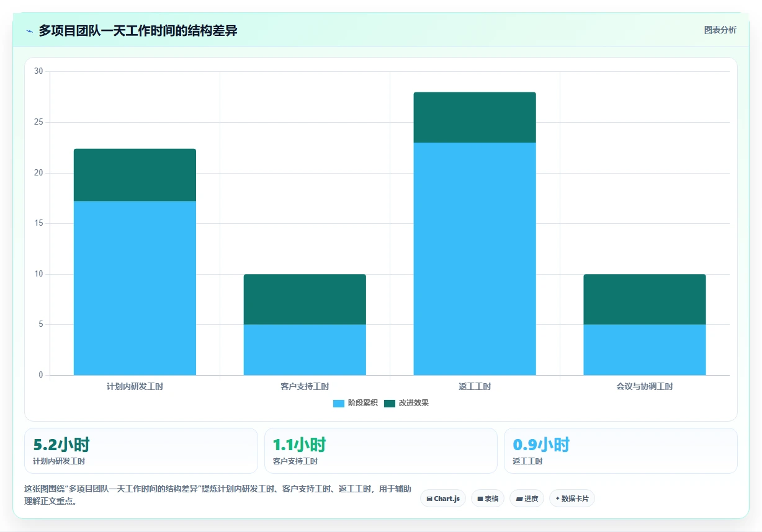Click the 图表分析 label in header
Viewport: 762px width, 532px height.
pyautogui.click(x=720, y=30)
